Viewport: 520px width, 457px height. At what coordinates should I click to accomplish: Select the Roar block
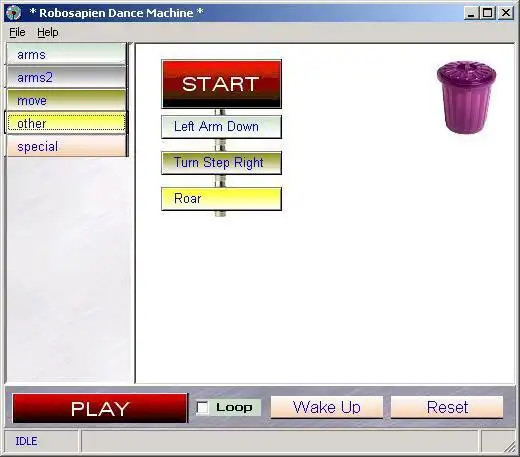(221, 199)
